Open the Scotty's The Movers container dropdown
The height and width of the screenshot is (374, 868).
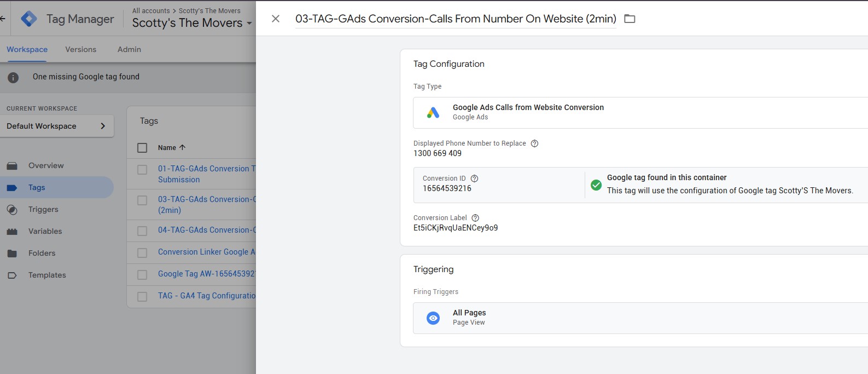[192, 23]
